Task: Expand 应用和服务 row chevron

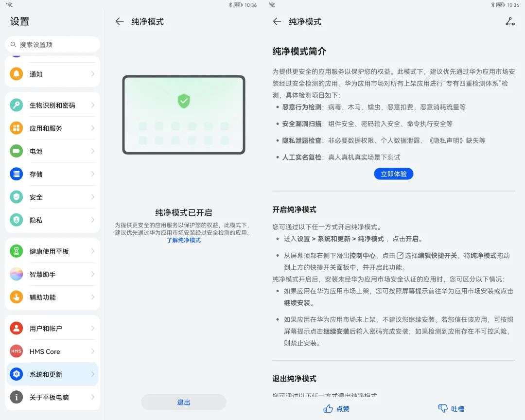Action: (93, 128)
